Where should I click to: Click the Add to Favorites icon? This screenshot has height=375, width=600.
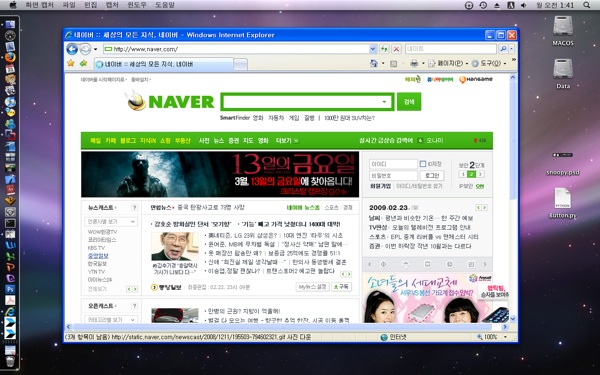83,63
